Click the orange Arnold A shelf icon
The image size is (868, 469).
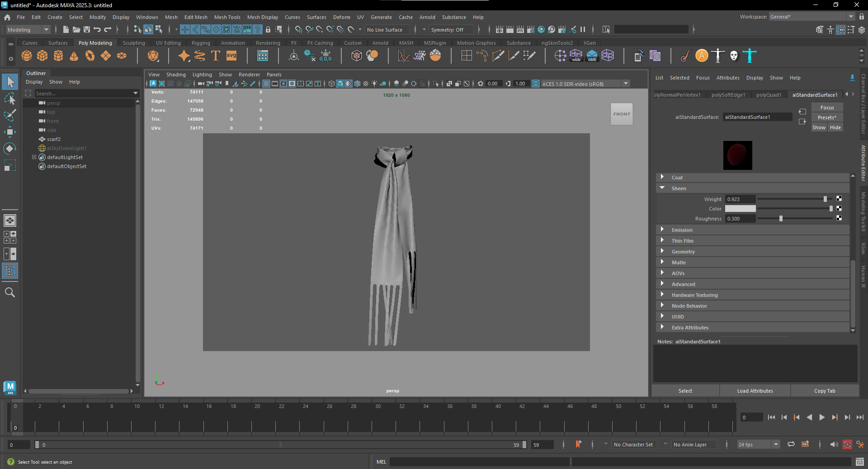click(702, 56)
